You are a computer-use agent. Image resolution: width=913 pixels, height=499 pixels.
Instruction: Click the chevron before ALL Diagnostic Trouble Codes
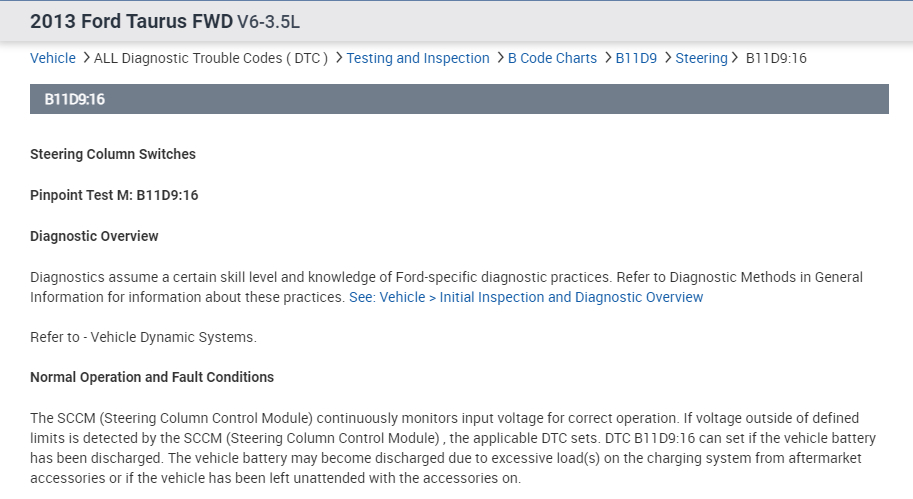(86, 58)
